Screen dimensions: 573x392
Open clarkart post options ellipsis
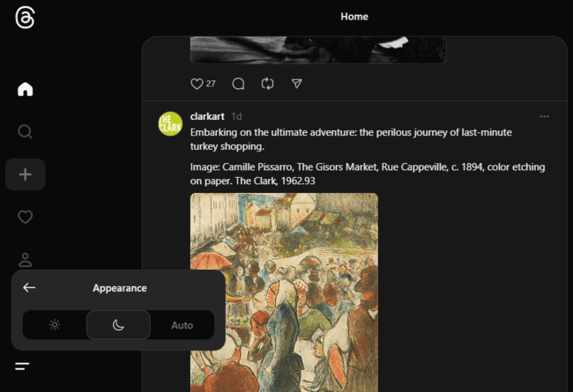[544, 116]
